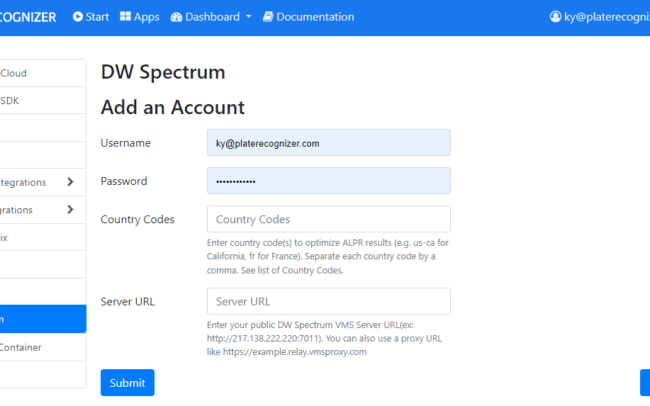The image size is (650, 406).
Task: Open the Container sidebar item
Action: click(43, 347)
